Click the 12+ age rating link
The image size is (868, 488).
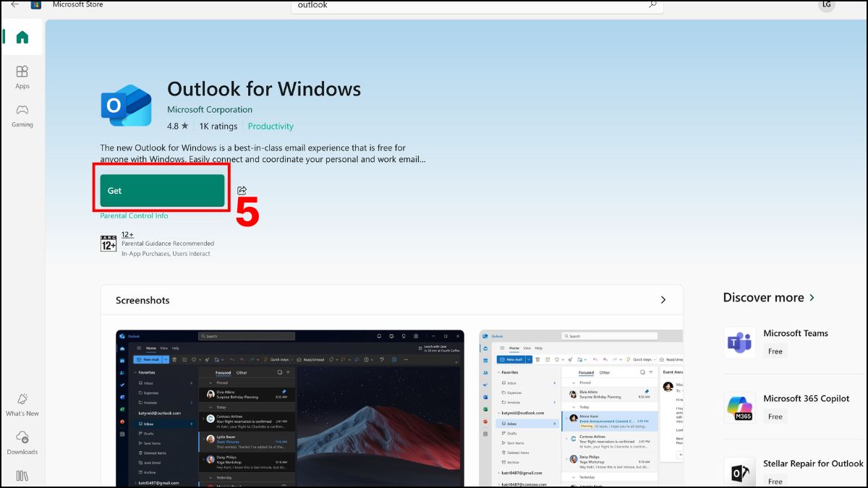click(x=127, y=235)
